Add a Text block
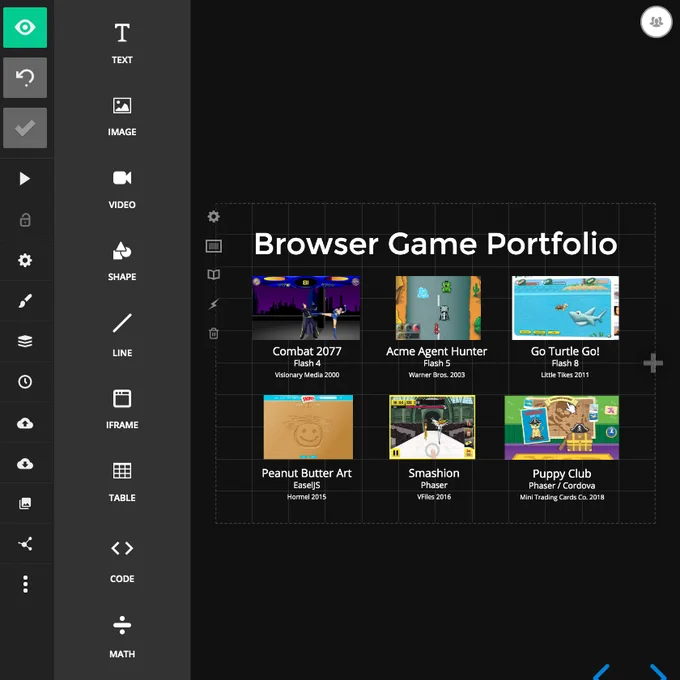Screen dimensions: 680x680 coord(122,43)
